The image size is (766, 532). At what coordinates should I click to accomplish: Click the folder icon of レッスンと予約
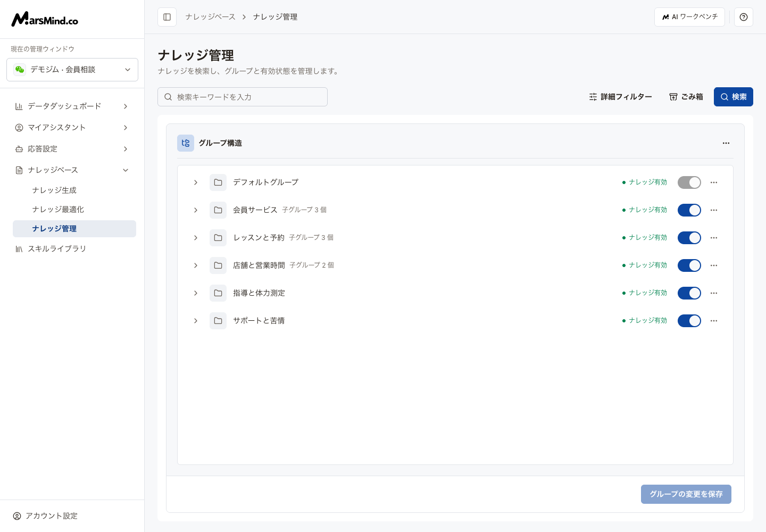pyautogui.click(x=218, y=238)
